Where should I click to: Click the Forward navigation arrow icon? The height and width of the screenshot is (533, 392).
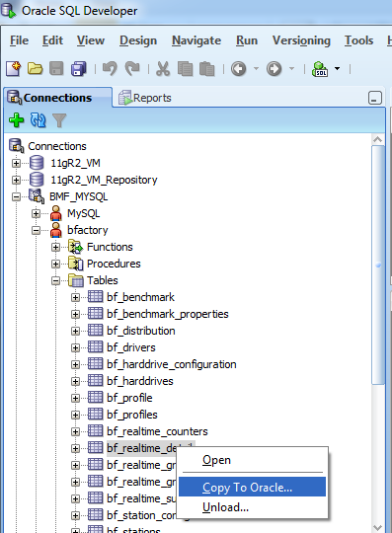pyautogui.click(x=274, y=69)
